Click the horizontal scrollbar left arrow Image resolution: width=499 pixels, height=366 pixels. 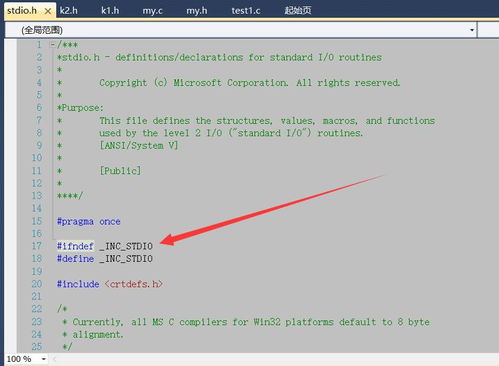[x=54, y=359]
